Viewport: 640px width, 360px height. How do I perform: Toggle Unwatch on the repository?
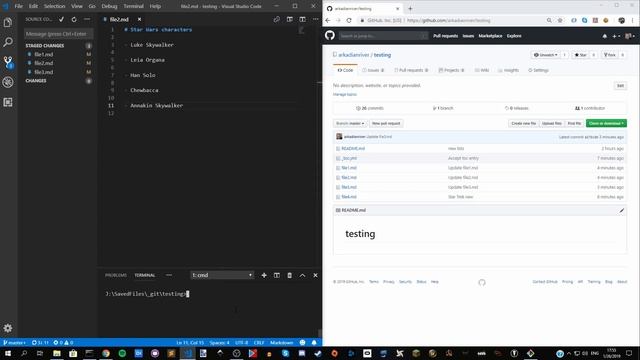pos(545,55)
